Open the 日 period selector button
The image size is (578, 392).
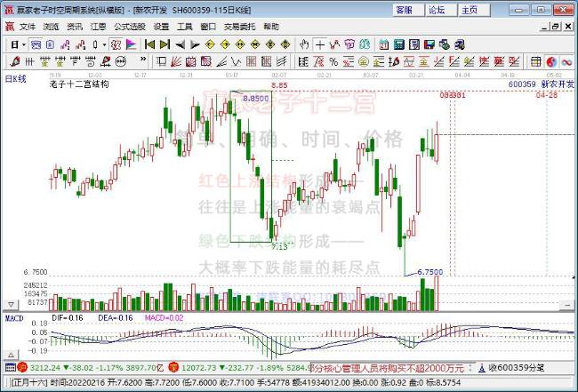pyautogui.click(x=14, y=45)
